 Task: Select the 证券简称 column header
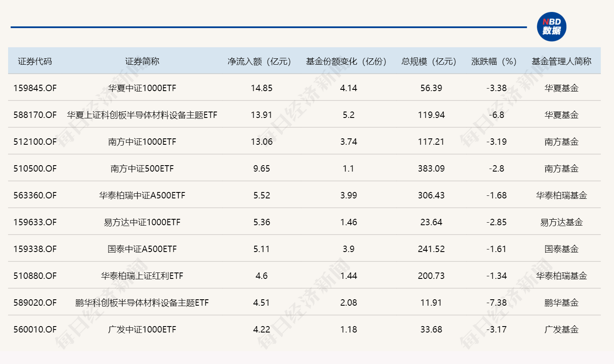point(142,61)
